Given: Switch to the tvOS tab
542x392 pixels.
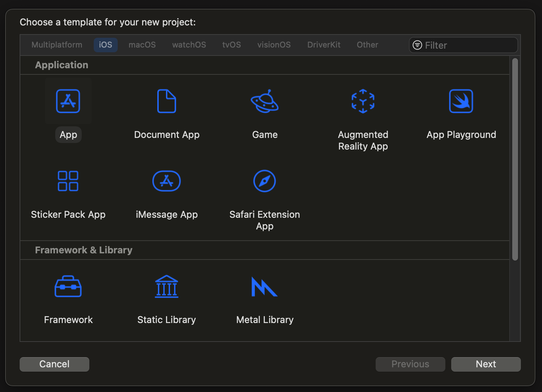Looking at the screenshot, I should click(232, 45).
